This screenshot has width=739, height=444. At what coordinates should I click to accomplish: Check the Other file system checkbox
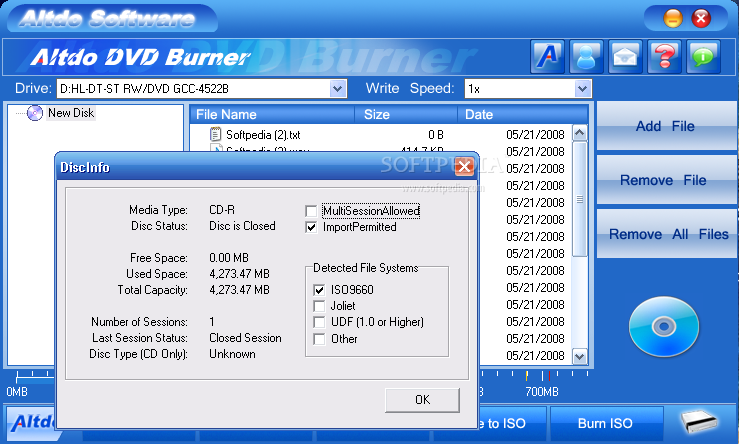(x=319, y=339)
